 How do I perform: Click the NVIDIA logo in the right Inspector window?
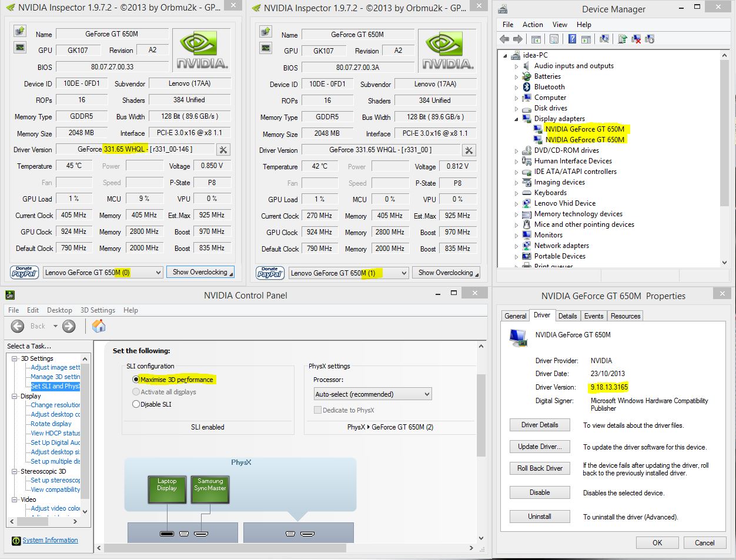(448, 51)
